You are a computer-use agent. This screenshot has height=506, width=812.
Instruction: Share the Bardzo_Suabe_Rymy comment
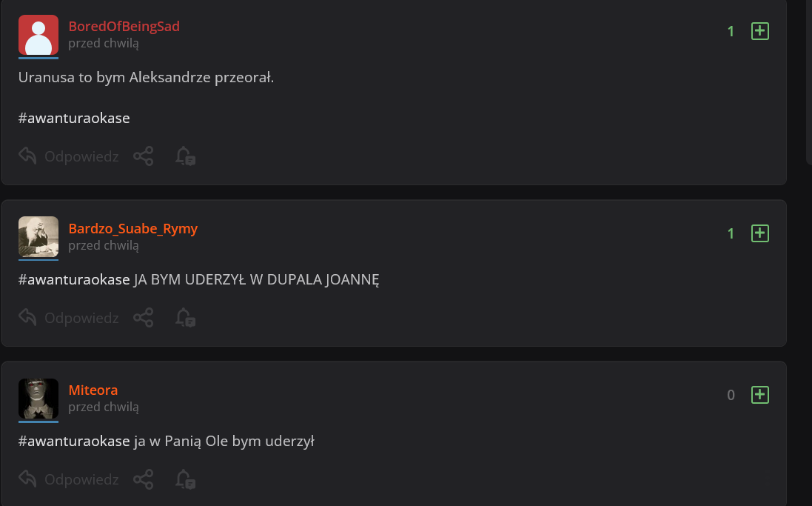pos(144,317)
